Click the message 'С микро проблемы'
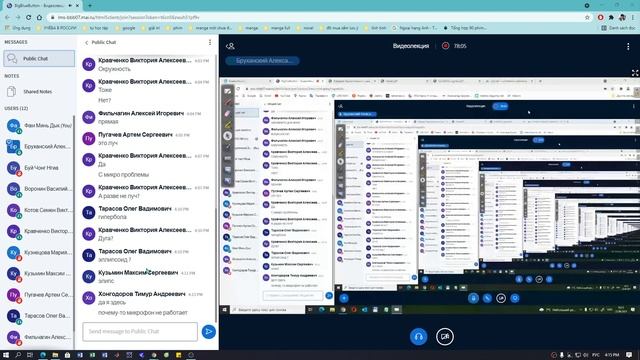 coord(124,175)
